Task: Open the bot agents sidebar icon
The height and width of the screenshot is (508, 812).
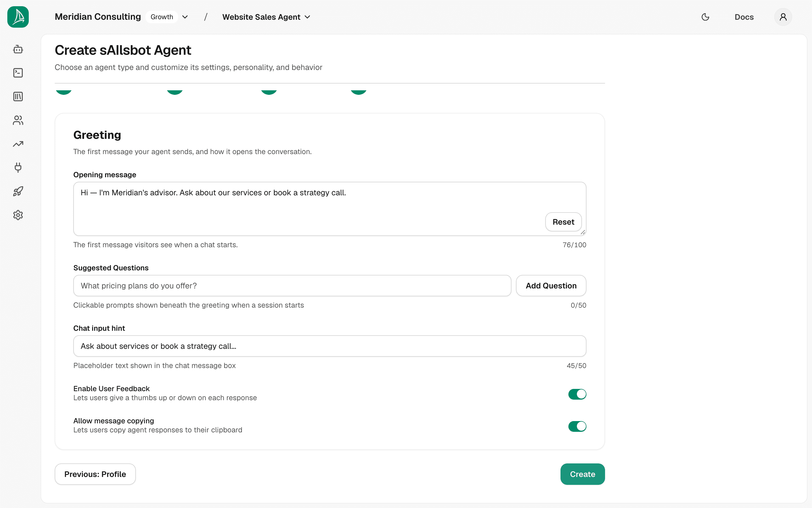Action: click(x=18, y=49)
